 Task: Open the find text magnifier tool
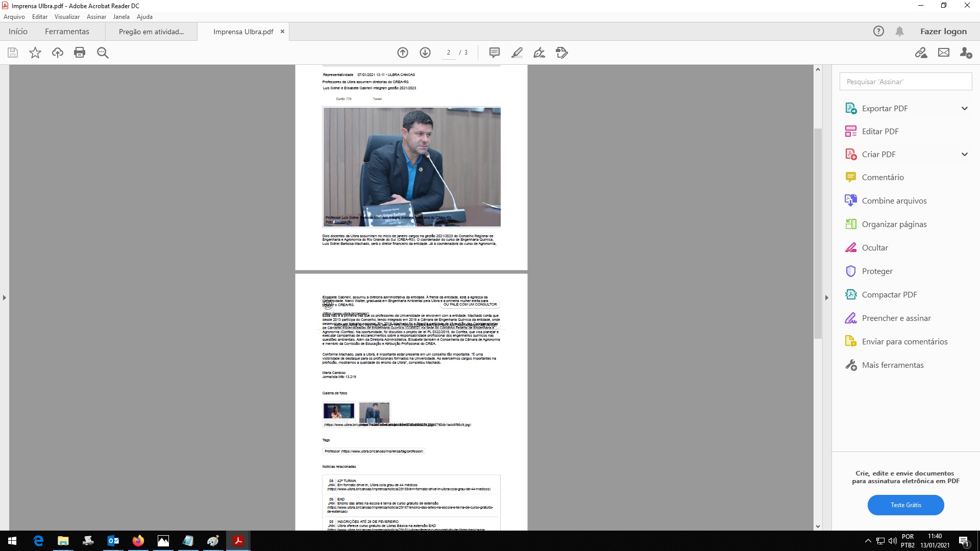pyautogui.click(x=103, y=53)
